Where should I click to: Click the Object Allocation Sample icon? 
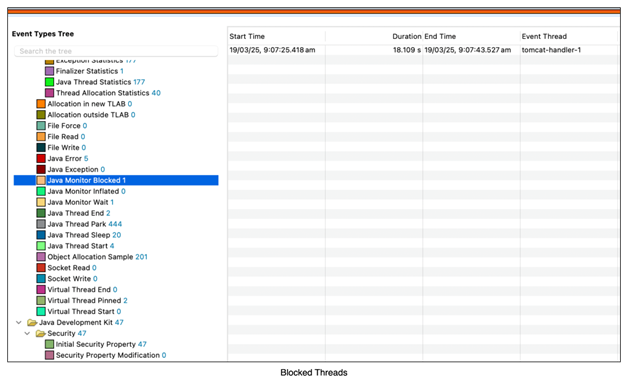[41, 257]
